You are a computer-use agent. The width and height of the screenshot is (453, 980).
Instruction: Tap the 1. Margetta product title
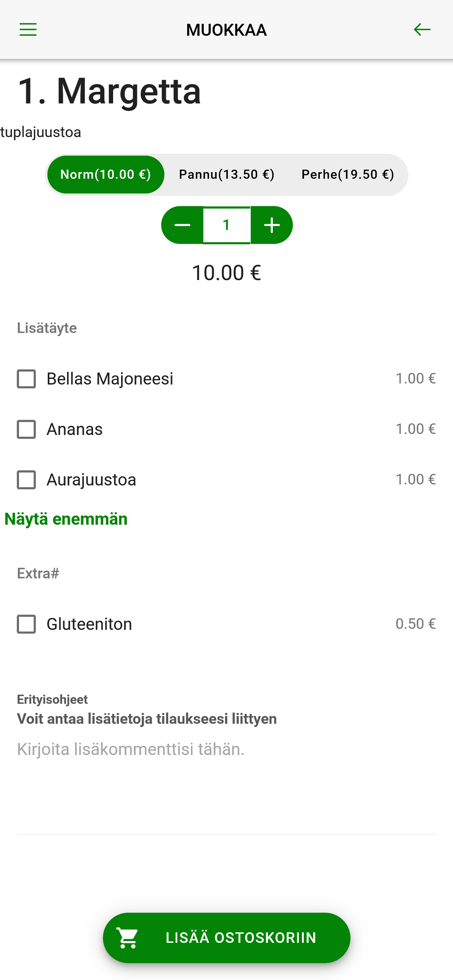click(109, 90)
